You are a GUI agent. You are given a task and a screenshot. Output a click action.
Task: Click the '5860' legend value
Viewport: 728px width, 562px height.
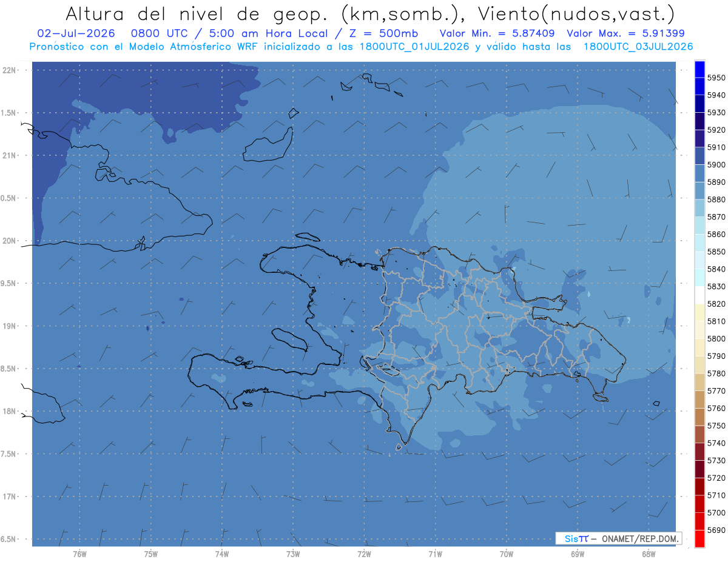[x=716, y=234]
